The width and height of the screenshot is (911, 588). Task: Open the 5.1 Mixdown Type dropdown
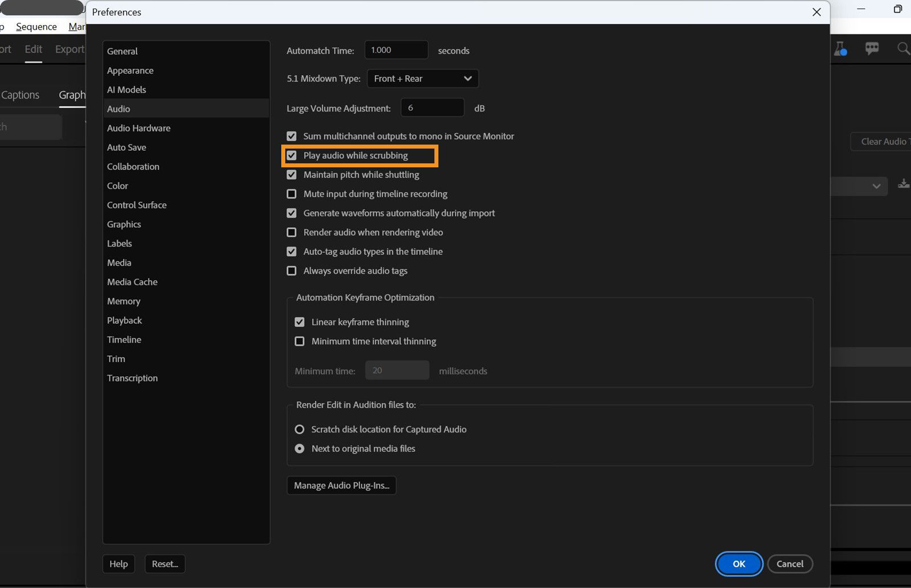click(x=422, y=79)
